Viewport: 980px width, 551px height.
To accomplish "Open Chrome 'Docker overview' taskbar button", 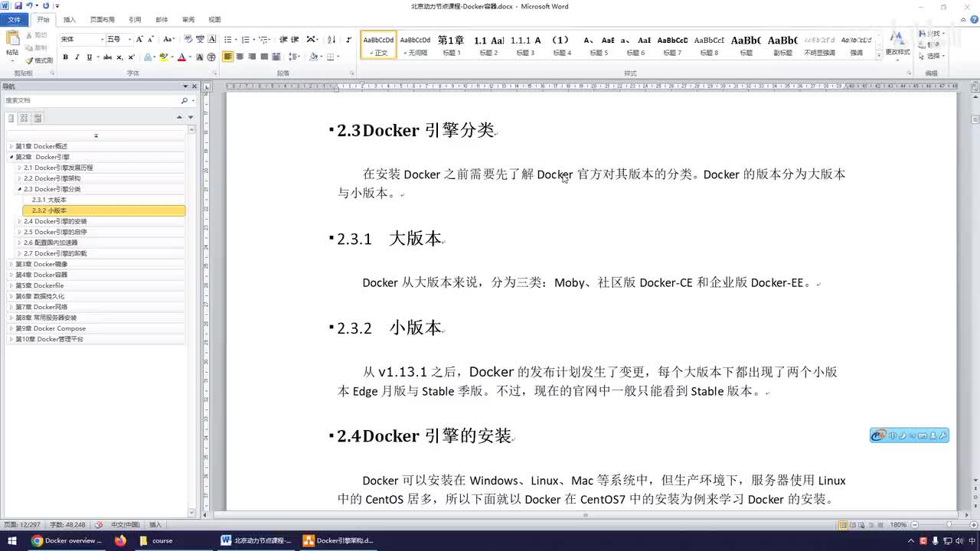I will click(x=67, y=540).
